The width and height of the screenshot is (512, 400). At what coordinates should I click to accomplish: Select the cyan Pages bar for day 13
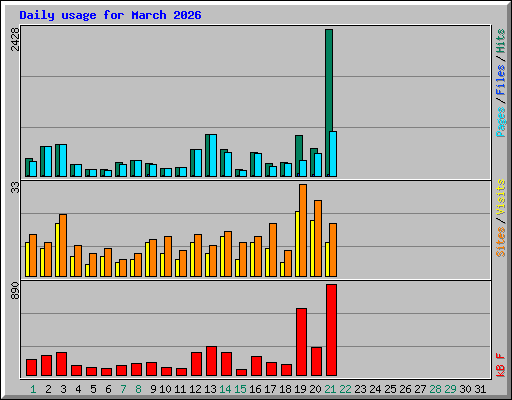213,156
